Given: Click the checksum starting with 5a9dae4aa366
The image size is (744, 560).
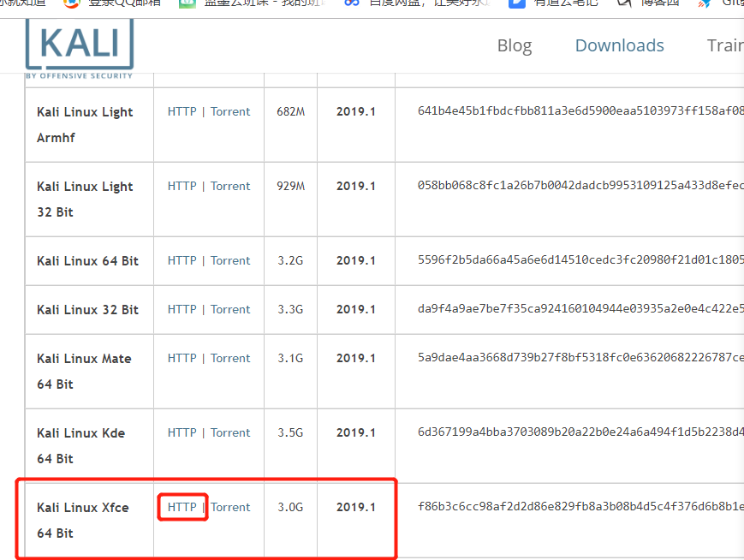Looking at the screenshot, I should (x=580, y=357).
